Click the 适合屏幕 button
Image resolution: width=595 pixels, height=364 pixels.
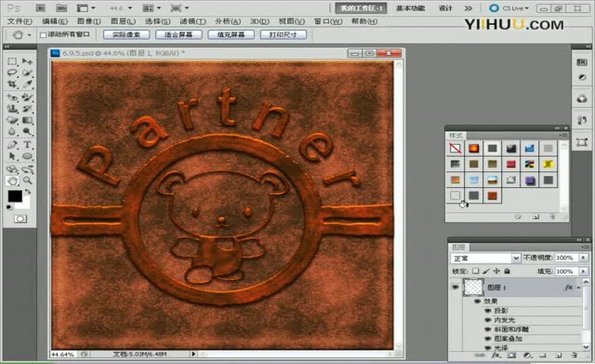[178, 34]
